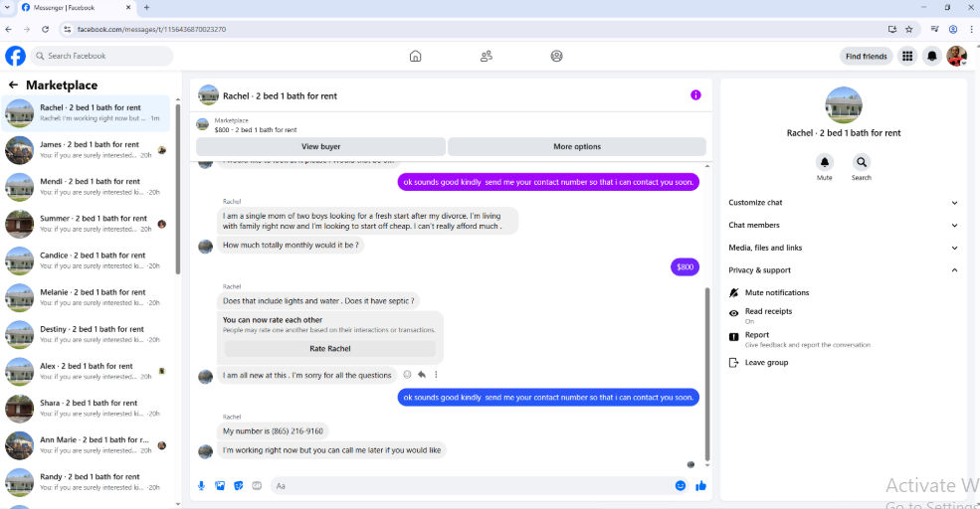
Task: Open Randy 2 bed 1 bath conversation
Action: pyautogui.click(x=87, y=481)
